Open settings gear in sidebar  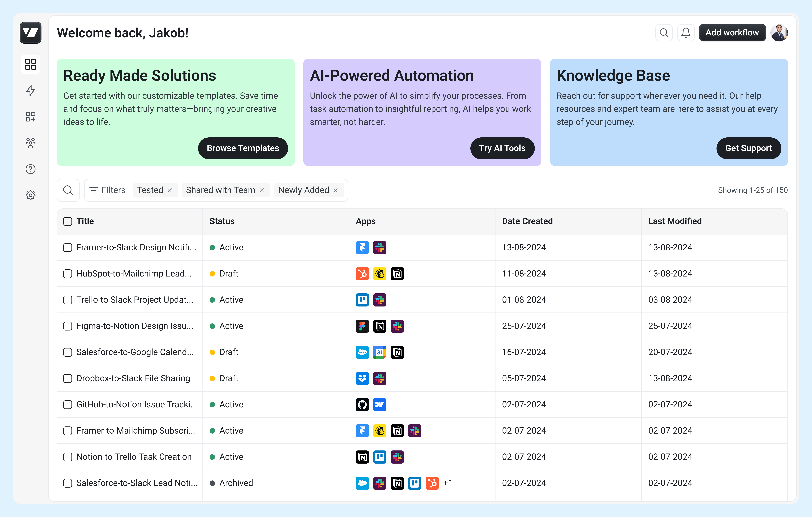coord(30,195)
